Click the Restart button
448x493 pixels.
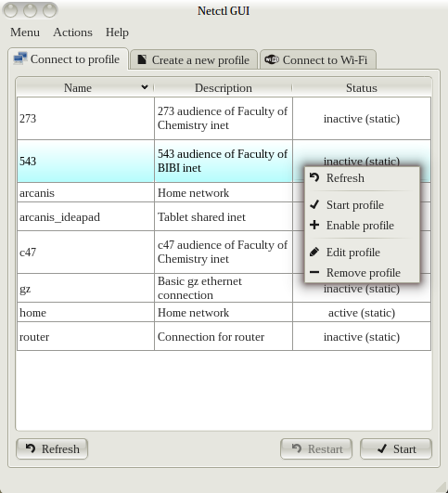[316, 449]
